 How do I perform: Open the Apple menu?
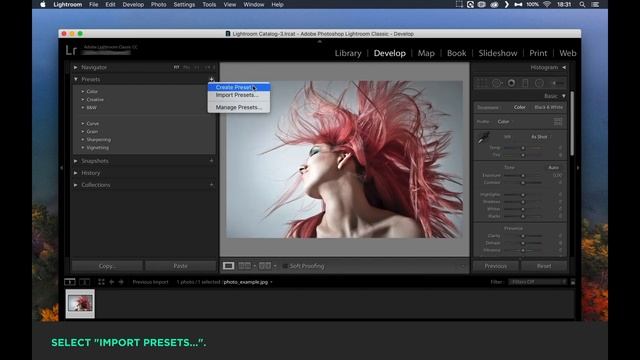point(43,4)
